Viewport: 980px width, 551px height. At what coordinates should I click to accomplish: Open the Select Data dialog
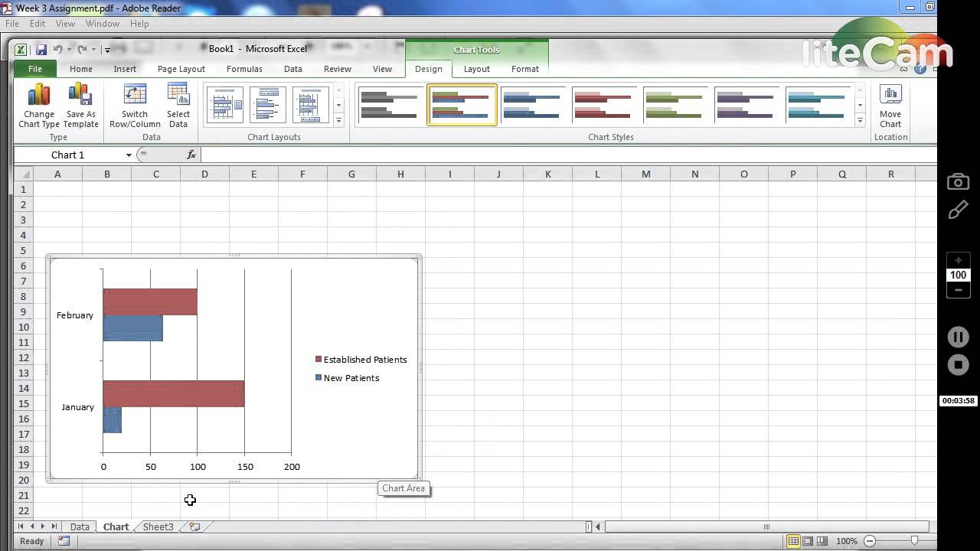tap(178, 106)
